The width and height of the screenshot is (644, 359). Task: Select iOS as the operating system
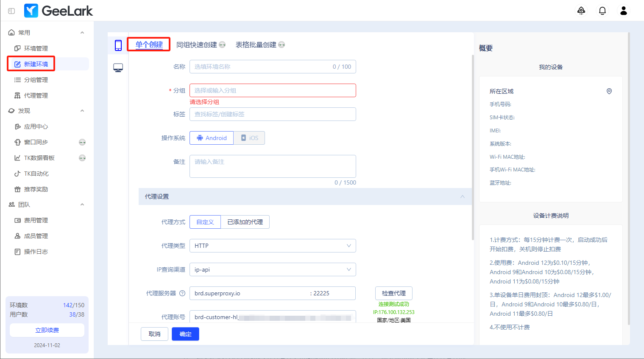[249, 138]
